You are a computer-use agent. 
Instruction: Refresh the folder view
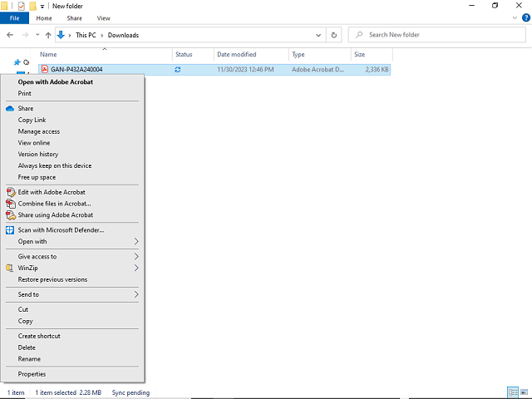(x=334, y=35)
